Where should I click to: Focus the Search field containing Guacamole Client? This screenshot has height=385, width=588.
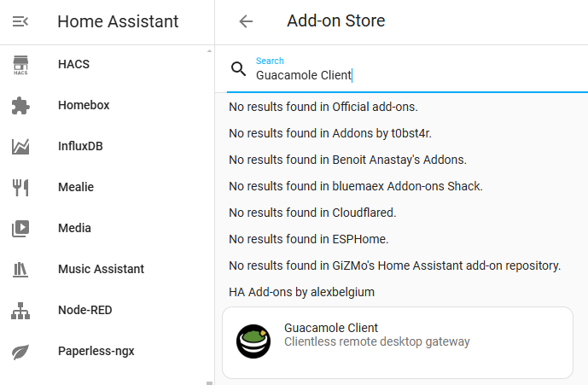click(x=410, y=75)
